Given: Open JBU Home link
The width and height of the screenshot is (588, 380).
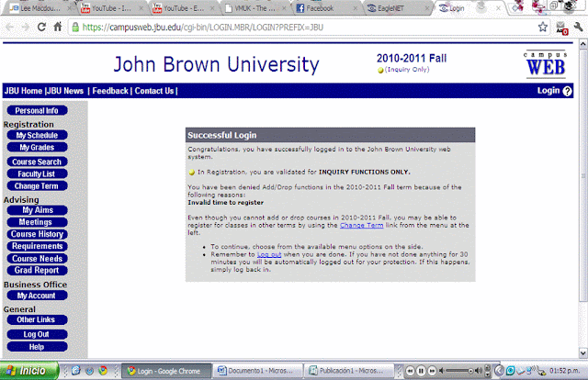Looking at the screenshot, I should click(23, 91).
